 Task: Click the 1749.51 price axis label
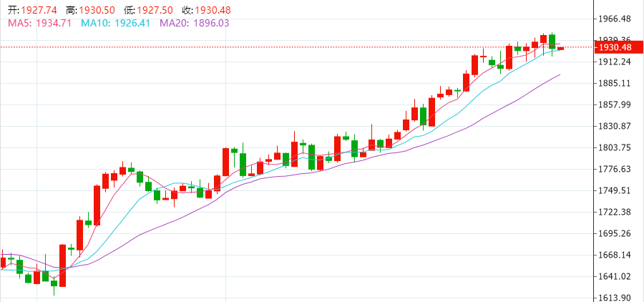(x=615, y=190)
